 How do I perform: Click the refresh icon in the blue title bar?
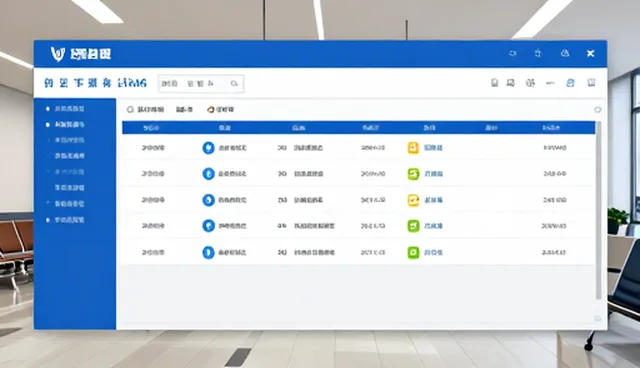512,53
